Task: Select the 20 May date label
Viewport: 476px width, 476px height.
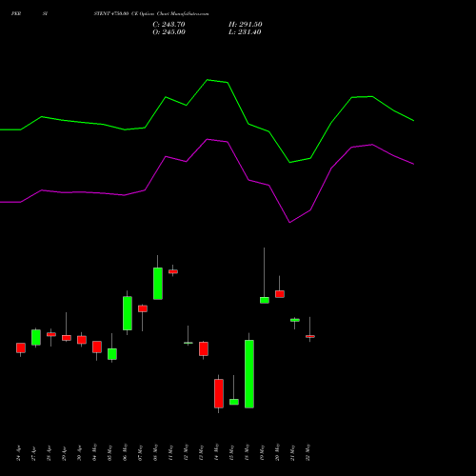Action: [277, 452]
